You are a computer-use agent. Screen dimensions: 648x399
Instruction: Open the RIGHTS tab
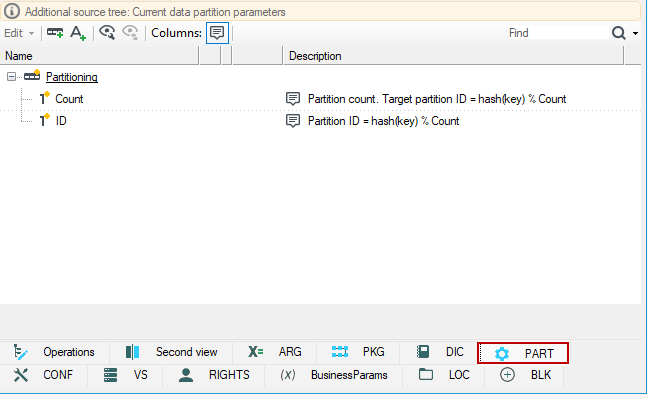(x=214, y=375)
